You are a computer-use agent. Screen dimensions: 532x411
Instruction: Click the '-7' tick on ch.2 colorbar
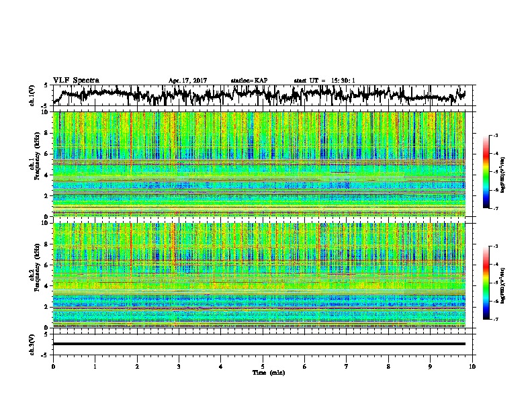click(496, 319)
